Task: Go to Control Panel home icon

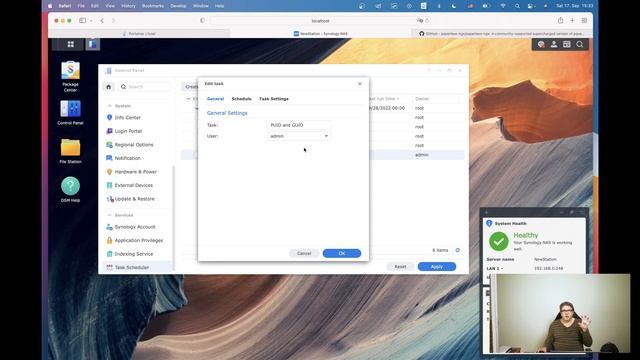Action: pos(109,87)
